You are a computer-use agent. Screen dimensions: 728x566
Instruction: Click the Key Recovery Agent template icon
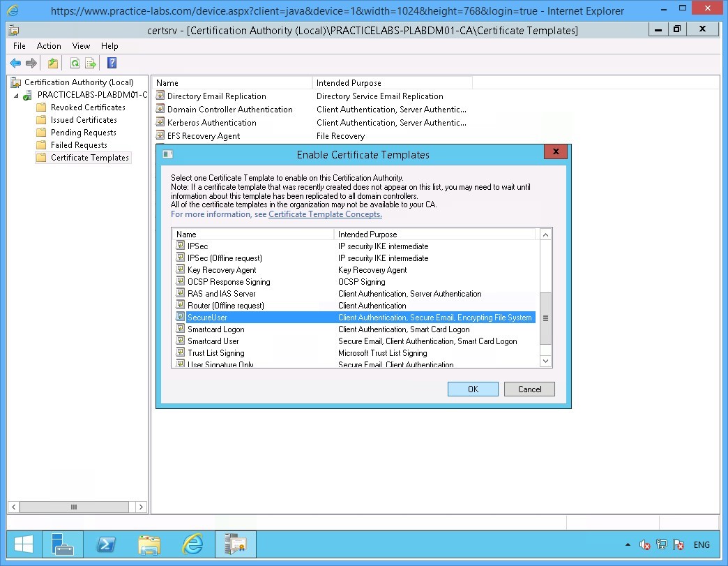coord(181,269)
